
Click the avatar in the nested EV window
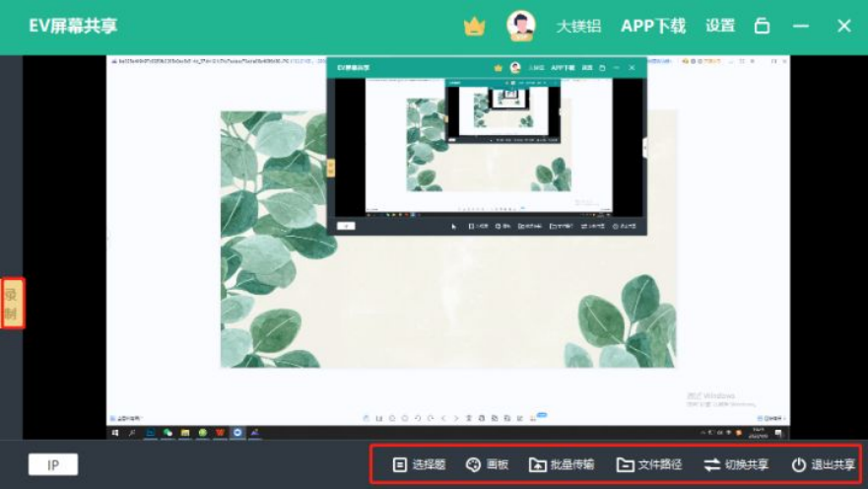[x=515, y=68]
